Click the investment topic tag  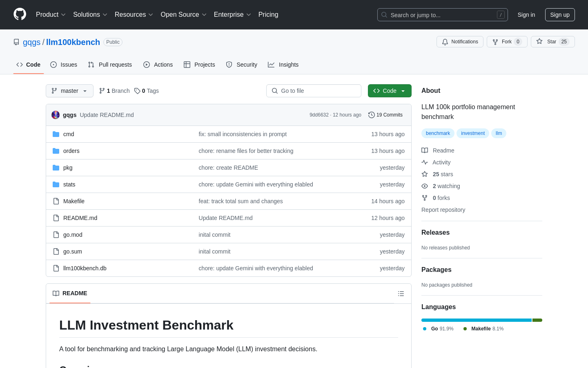tap(473, 133)
